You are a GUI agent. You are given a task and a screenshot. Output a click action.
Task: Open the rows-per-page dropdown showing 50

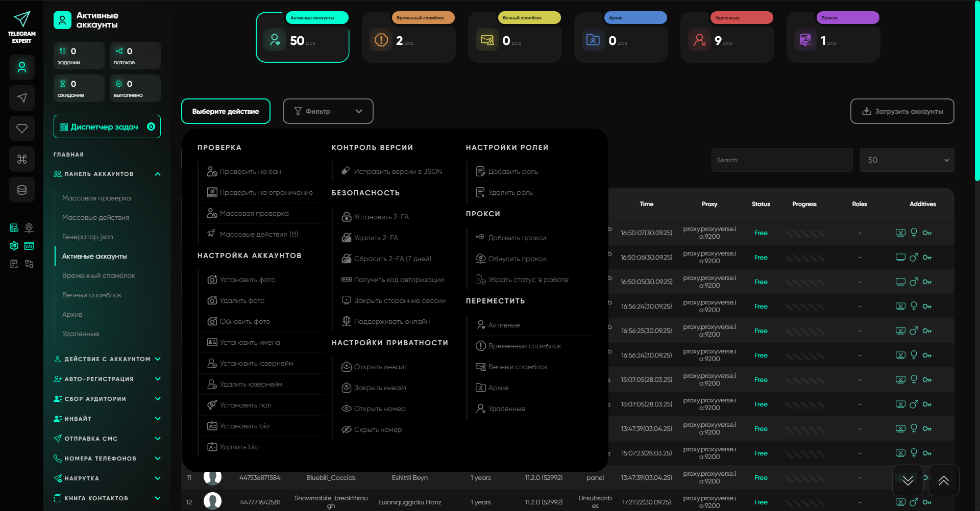[x=906, y=160]
